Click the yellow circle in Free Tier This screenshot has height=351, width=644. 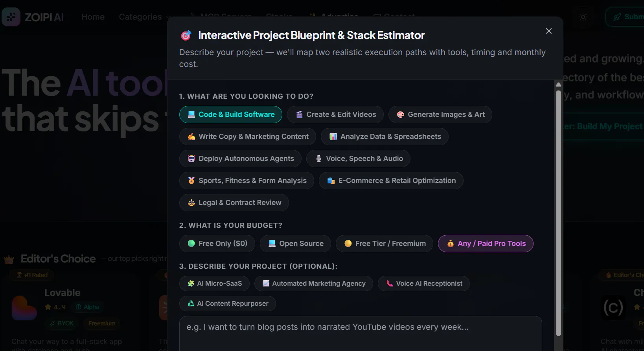348,244
